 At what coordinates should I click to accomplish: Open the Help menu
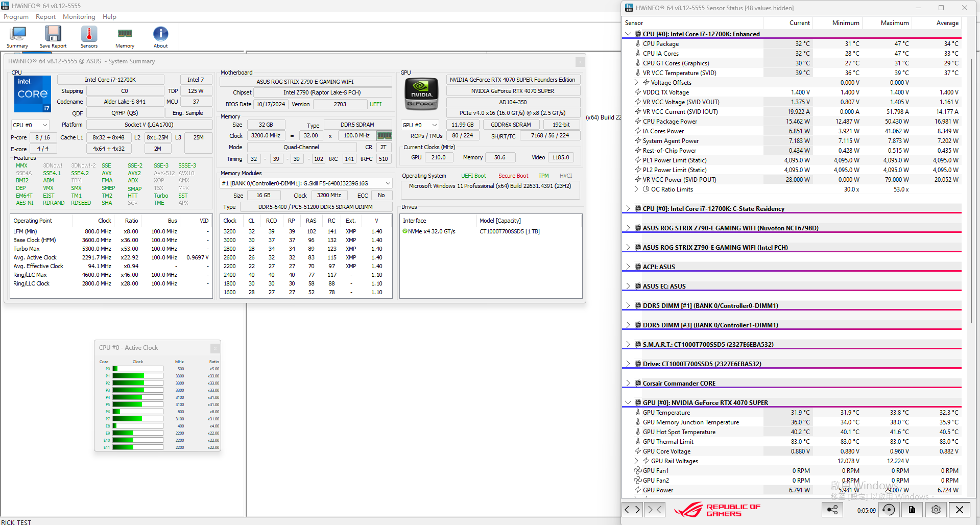[x=109, y=17]
